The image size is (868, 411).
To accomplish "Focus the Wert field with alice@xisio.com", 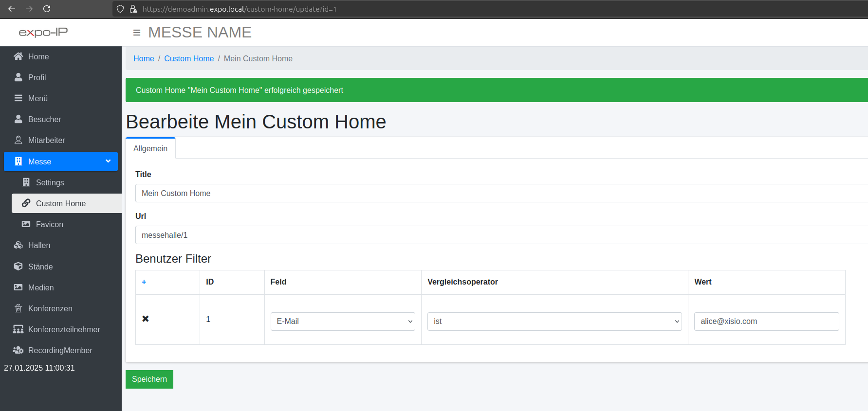I will tap(766, 322).
